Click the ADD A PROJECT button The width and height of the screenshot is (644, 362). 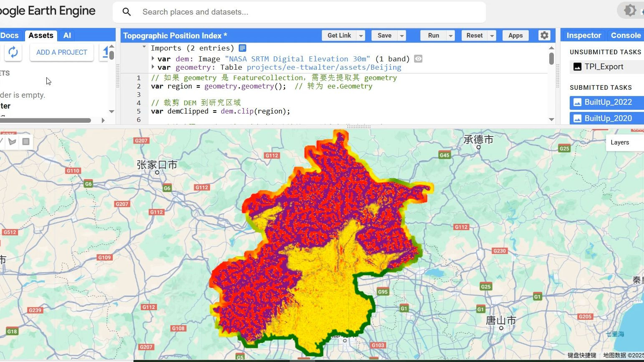pos(61,52)
